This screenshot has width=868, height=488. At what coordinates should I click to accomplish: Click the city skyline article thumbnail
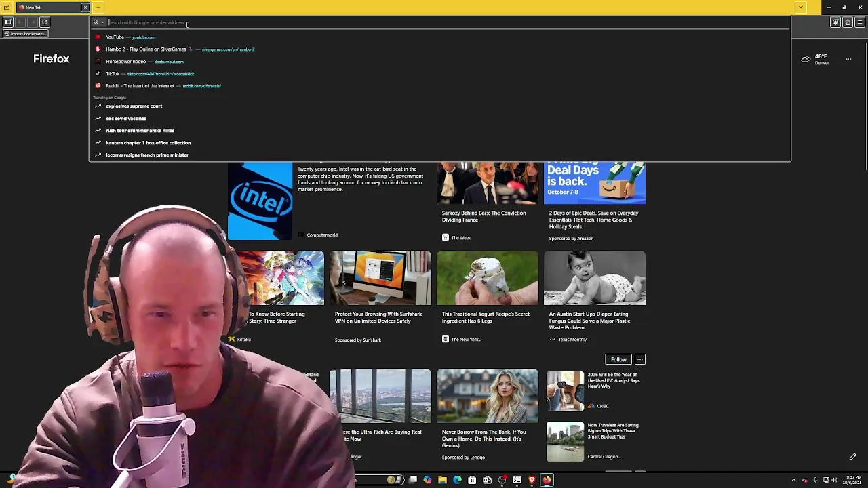[x=380, y=396]
